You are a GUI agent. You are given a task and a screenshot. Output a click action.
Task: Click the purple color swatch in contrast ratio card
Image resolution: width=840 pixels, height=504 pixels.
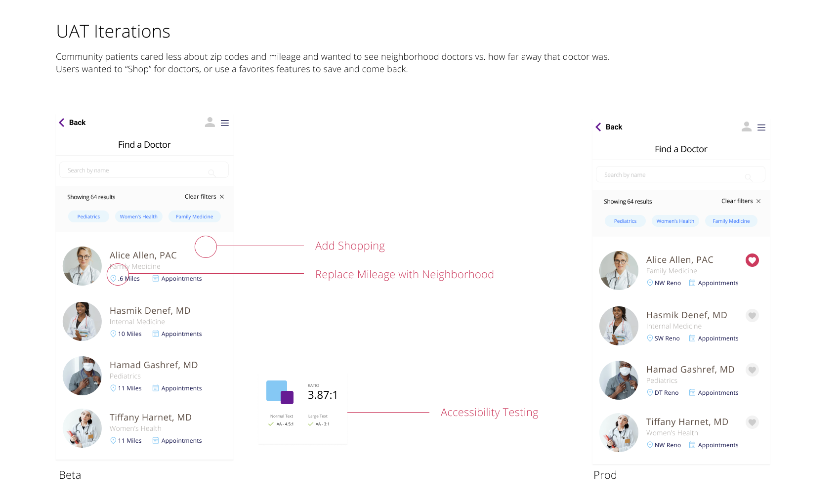[x=287, y=397]
